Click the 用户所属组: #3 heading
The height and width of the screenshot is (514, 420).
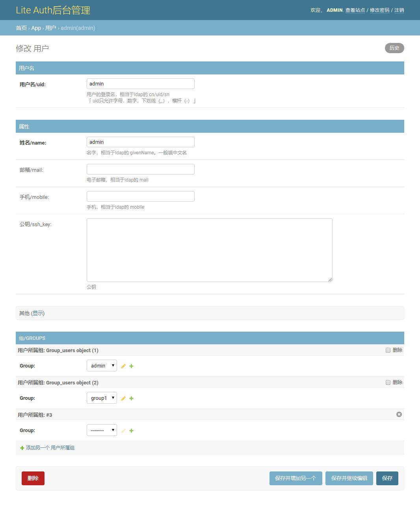click(35, 415)
